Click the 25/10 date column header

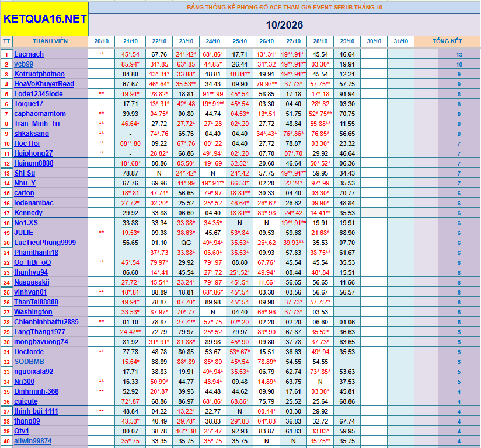coord(239,41)
